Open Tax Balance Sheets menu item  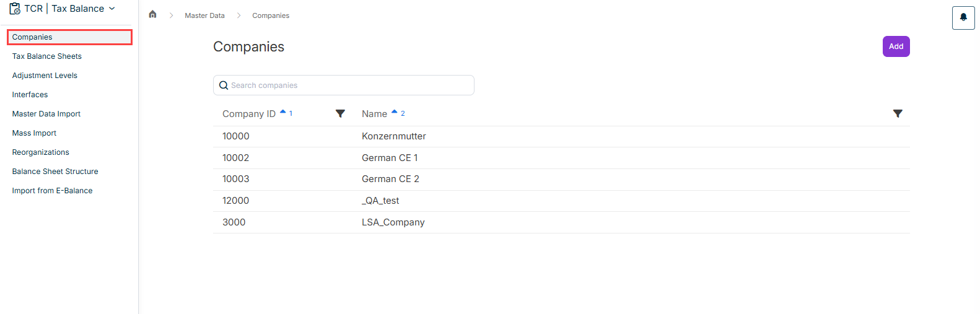pos(47,56)
